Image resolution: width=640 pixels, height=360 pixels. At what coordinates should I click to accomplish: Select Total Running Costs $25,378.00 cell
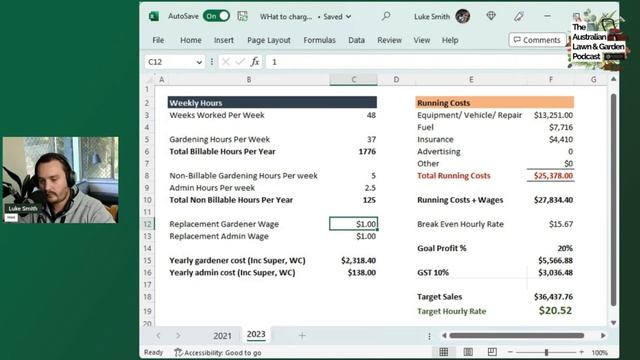click(551, 176)
